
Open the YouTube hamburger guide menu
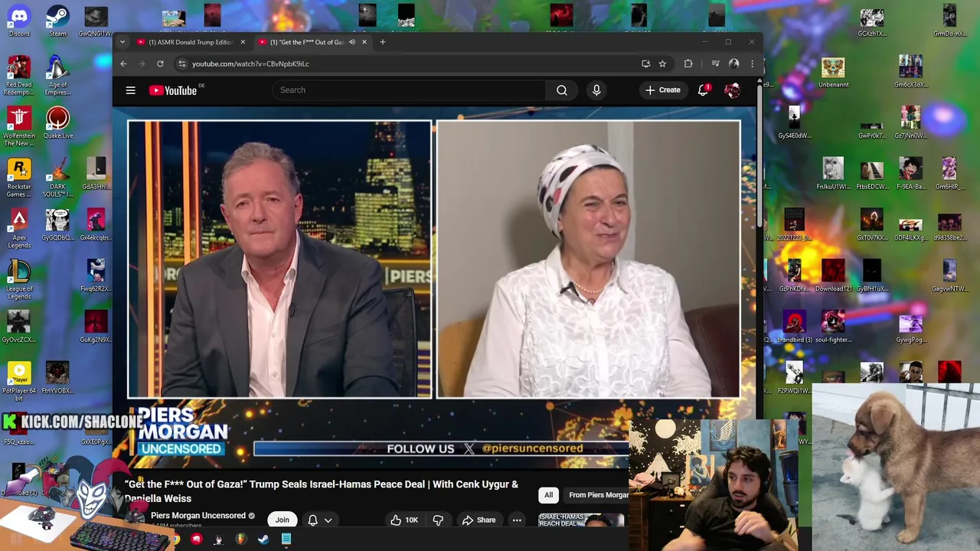(131, 90)
